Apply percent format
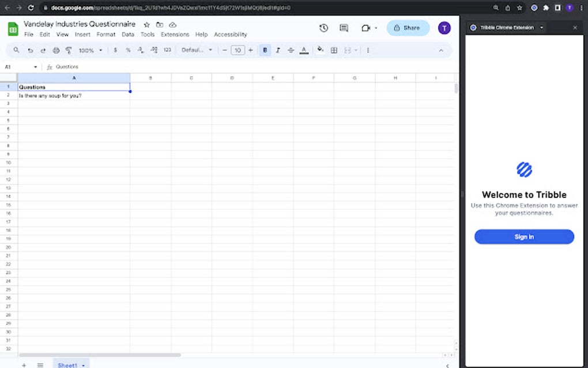588x368 pixels. (128, 50)
